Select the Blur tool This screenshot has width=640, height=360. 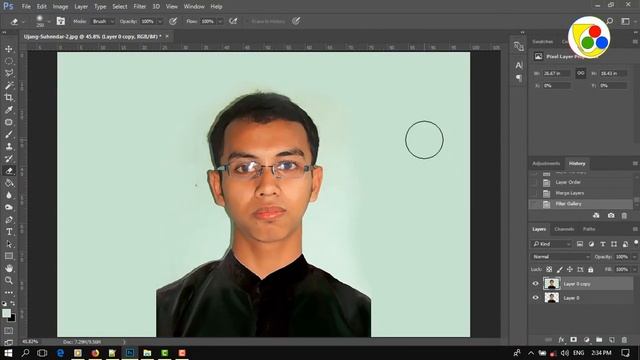point(9,195)
